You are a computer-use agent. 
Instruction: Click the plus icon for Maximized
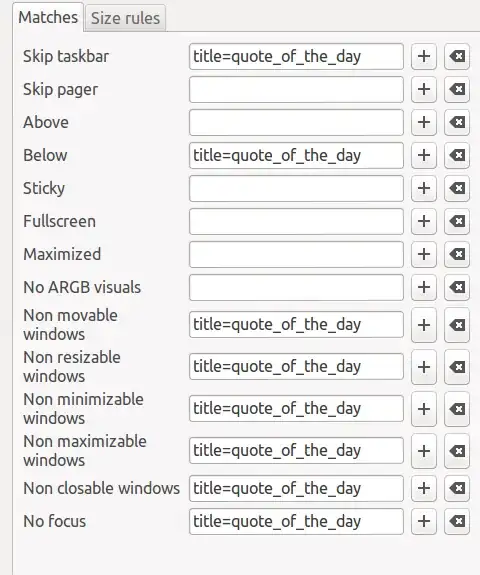point(424,254)
